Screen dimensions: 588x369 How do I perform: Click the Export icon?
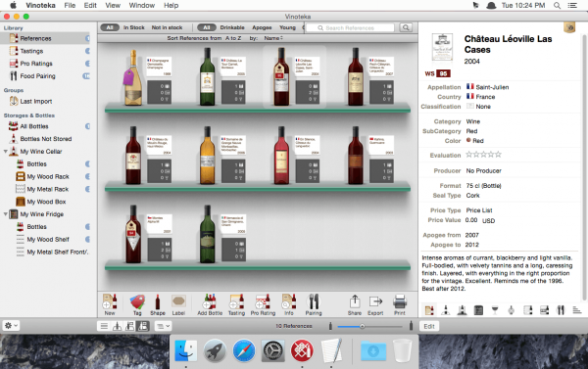coord(375,301)
